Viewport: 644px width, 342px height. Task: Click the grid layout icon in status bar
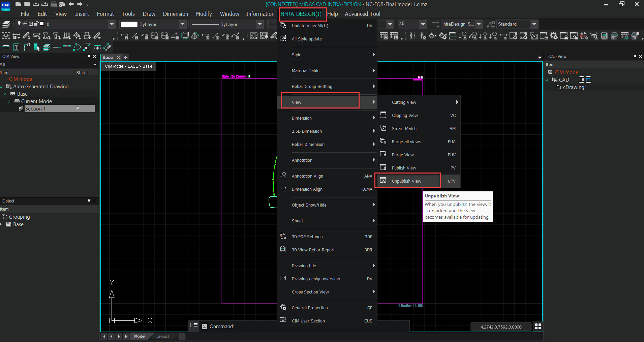click(x=538, y=326)
